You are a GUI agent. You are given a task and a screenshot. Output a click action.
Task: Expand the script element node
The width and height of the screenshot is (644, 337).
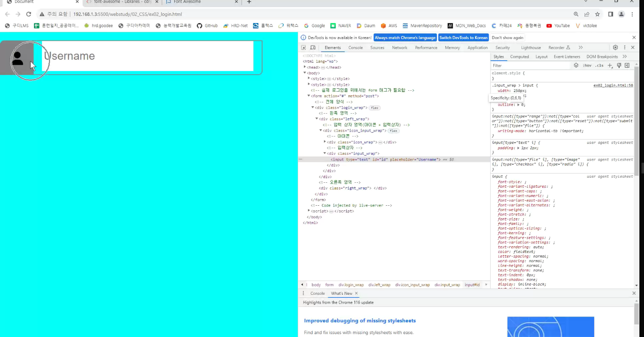coord(309,211)
